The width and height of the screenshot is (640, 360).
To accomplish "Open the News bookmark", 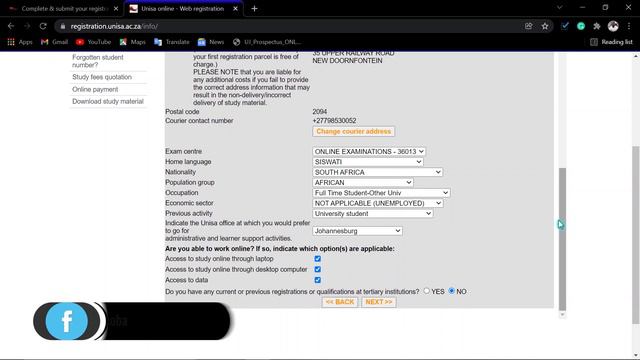I will tap(211, 42).
